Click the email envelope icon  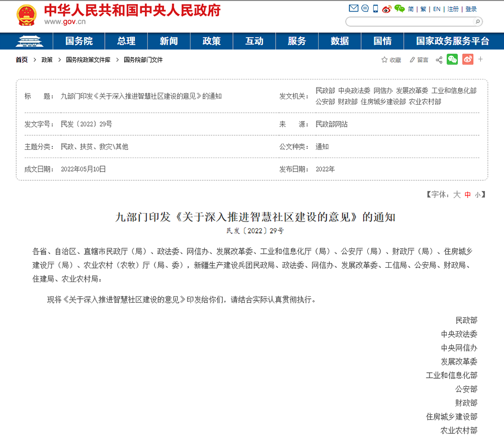click(354, 9)
